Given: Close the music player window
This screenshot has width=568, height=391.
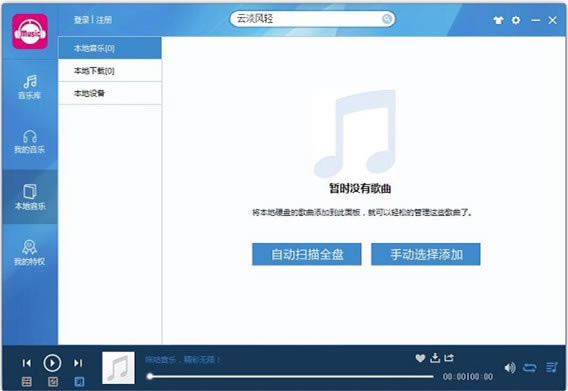Looking at the screenshot, I should coord(552,20).
